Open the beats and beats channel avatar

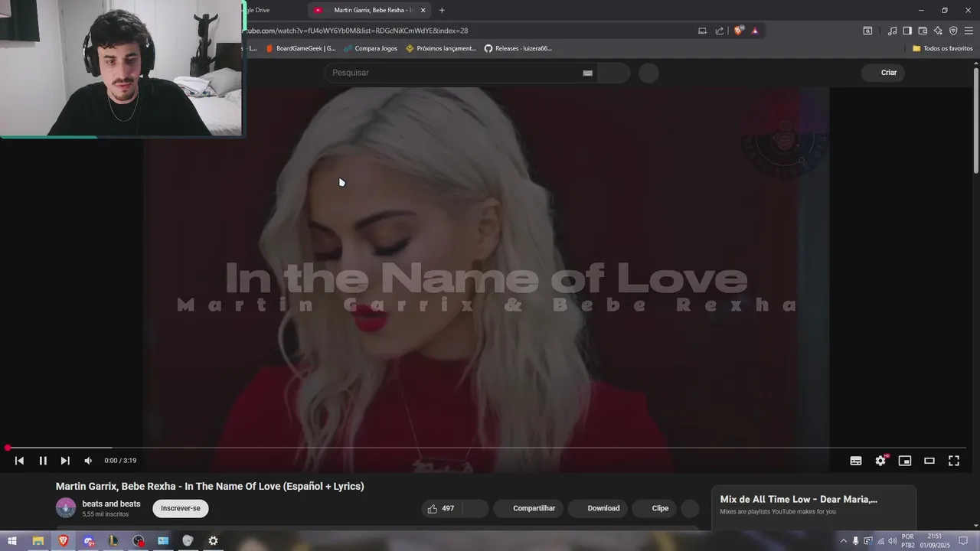click(x=66, y=508)
